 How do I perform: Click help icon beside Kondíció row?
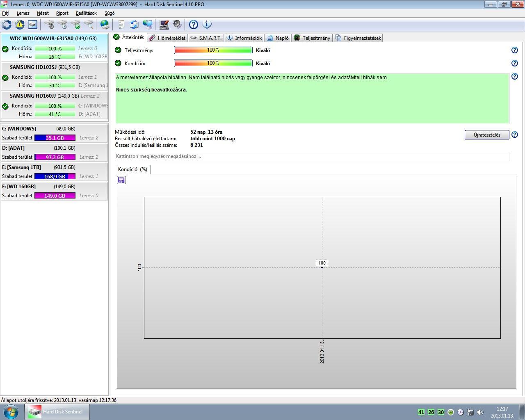tap(515, 63)
